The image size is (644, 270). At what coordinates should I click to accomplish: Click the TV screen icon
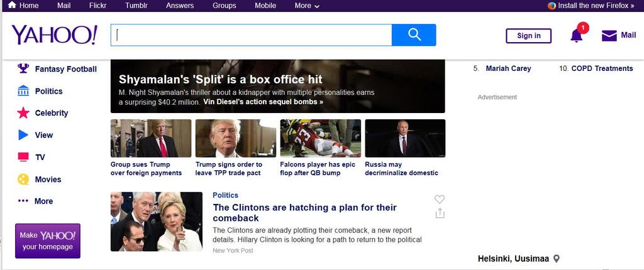coord(23,157)
